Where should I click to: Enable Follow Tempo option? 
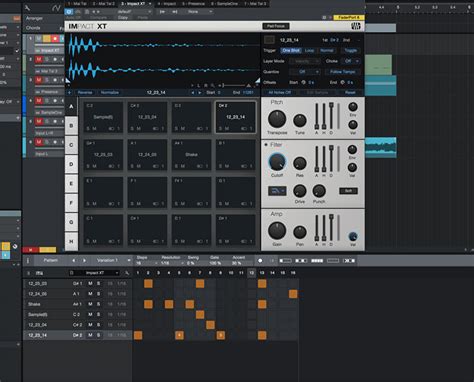342,72
